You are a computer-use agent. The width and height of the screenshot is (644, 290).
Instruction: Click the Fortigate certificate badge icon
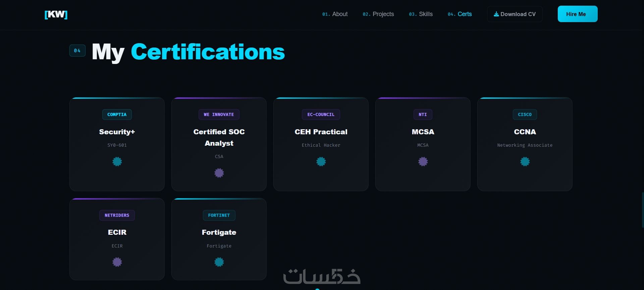pos(219,262)
